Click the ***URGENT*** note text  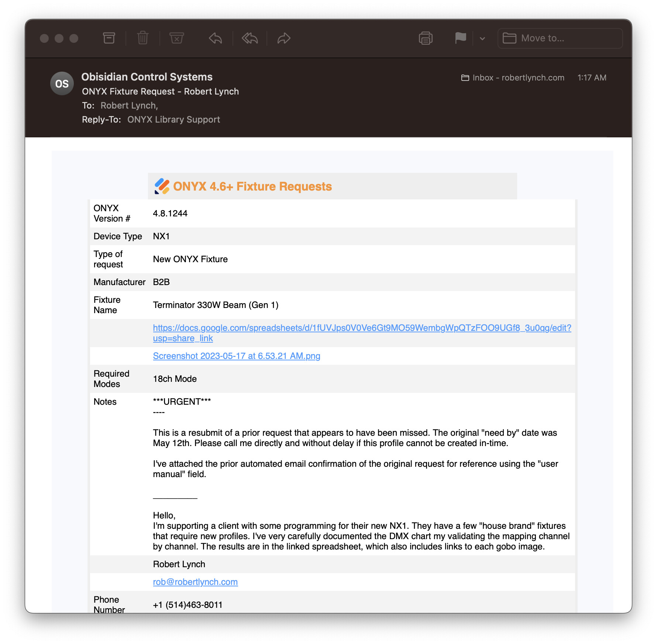tap(182, 402)
